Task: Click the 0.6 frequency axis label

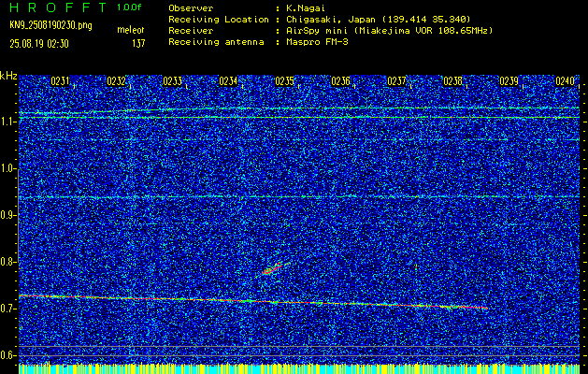Action: pyautogui.click(x=8, y=355)
